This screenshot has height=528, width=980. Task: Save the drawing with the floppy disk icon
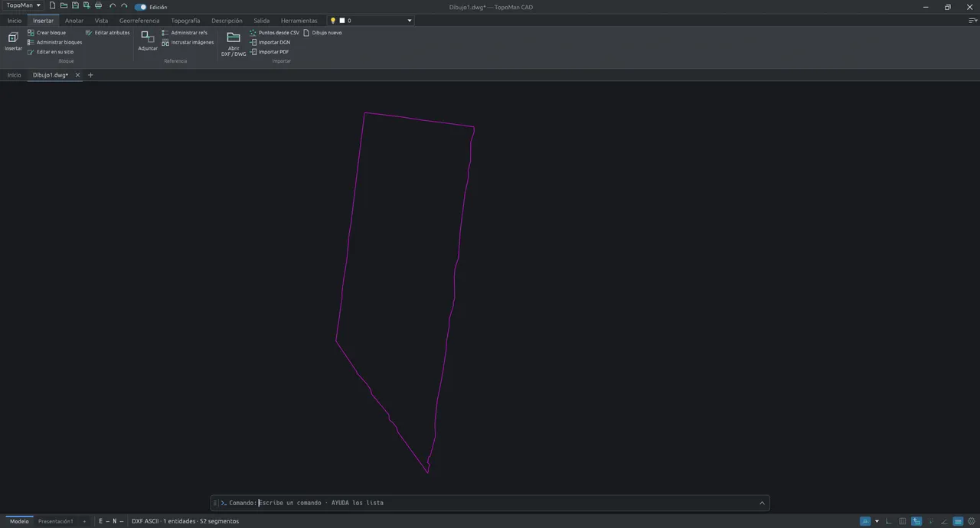point(75,6)
